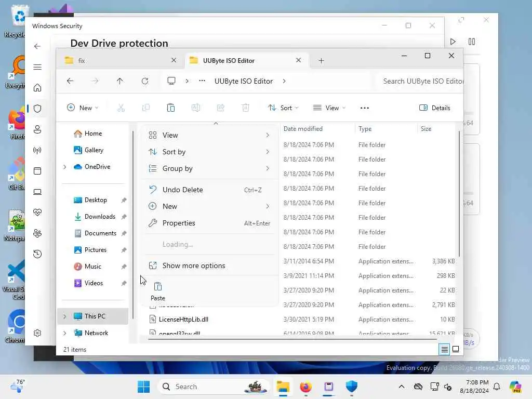Open Group by submenu in context menu
The width and height of the screenshot is (532, 399).
(210, 168)
